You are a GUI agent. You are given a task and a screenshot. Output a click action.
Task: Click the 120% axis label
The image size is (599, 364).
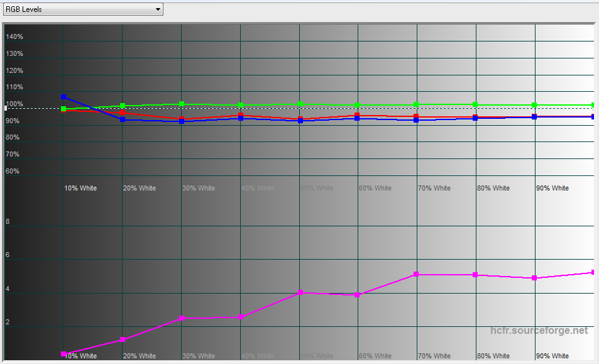pos(14,70)
